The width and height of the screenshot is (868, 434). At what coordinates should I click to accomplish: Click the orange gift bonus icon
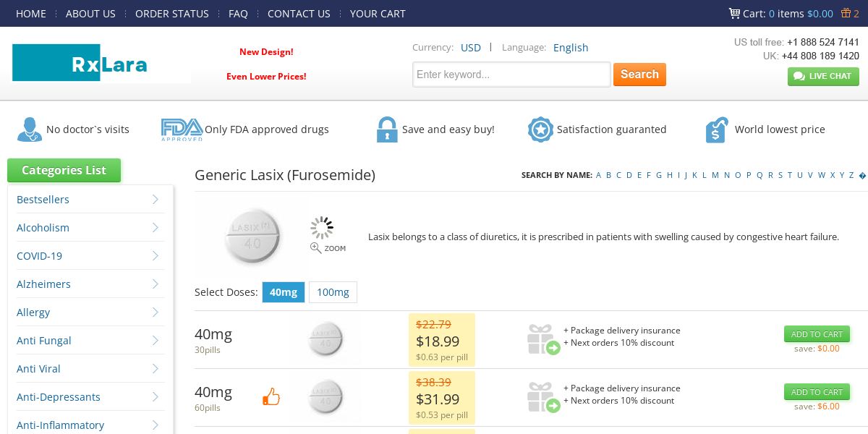coord(846,13)
